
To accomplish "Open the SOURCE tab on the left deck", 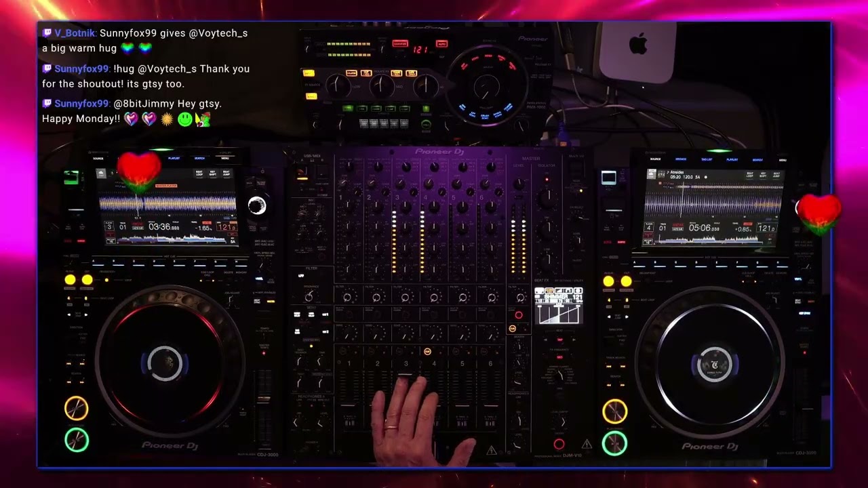I will point(98,159).
